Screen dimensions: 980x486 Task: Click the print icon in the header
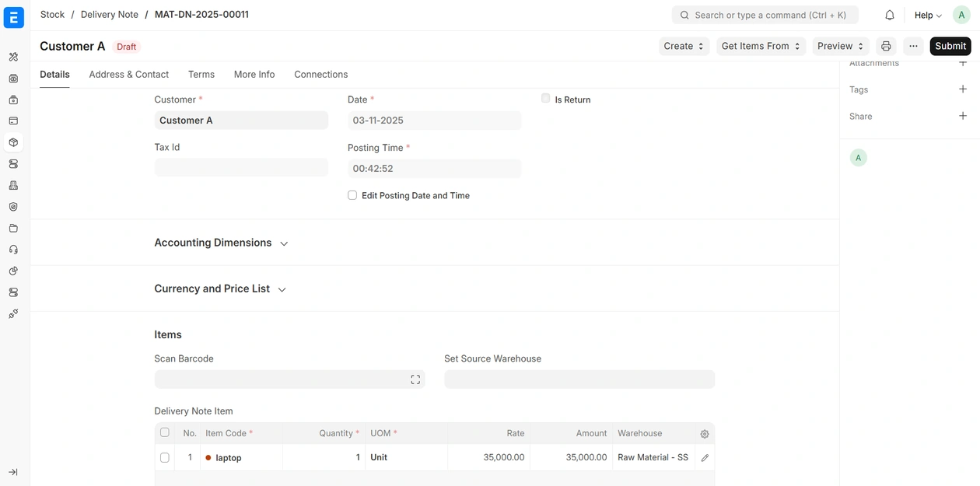tap(886, 46)
